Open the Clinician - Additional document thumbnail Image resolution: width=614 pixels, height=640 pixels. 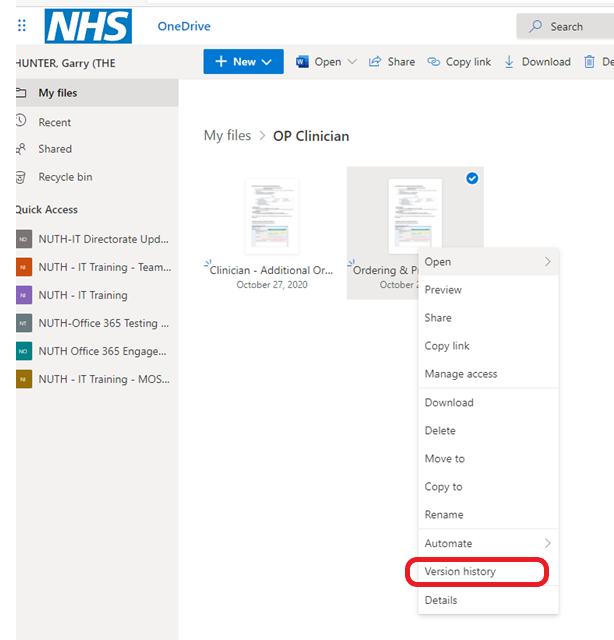[271, 217]
